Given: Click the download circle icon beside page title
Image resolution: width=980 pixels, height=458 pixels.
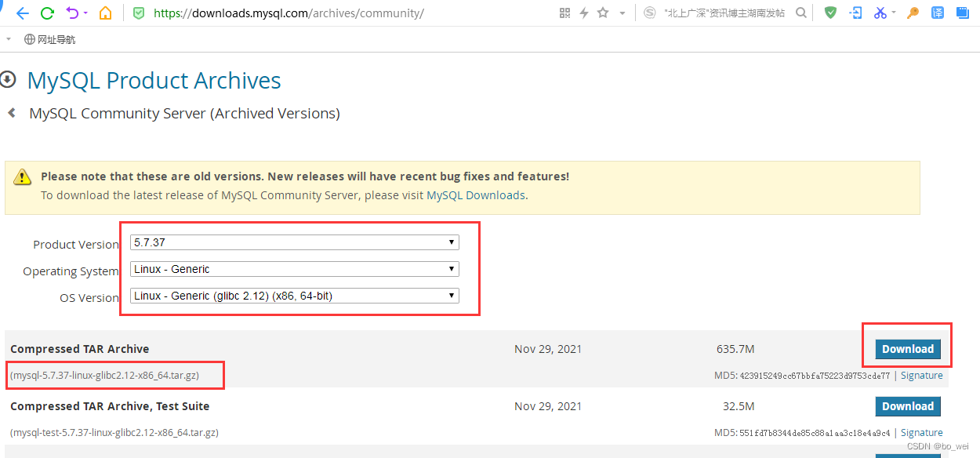Looking at the screenshot, I should [8, 78].
